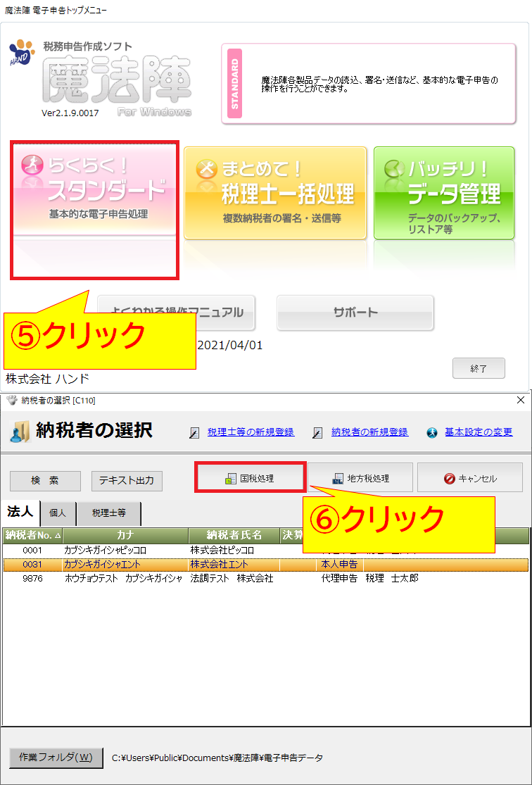This screenshot has width=532, height=785.
Task: Click the 納税者の選択 folder header icon
Action: (x=20, y=433)
